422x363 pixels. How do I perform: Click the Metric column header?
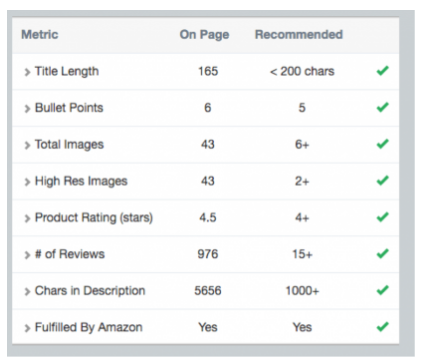pyautogui.click(x=40, y=34)
